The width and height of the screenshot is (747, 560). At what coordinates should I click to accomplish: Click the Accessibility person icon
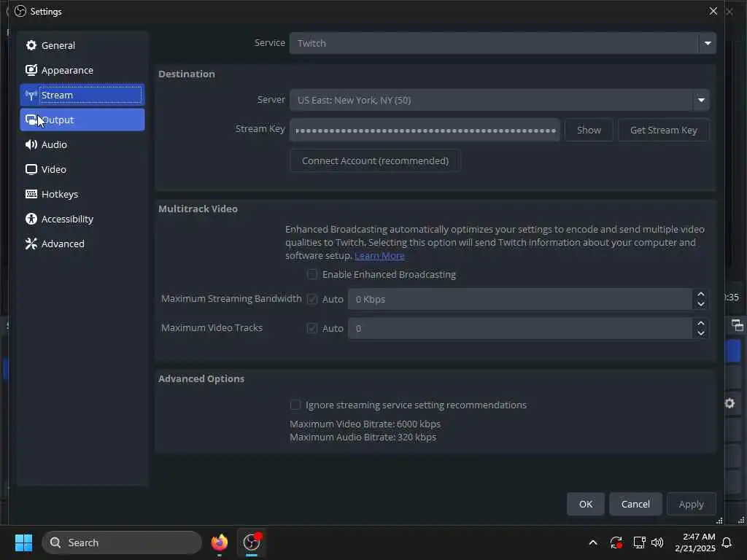pos(31,219)
